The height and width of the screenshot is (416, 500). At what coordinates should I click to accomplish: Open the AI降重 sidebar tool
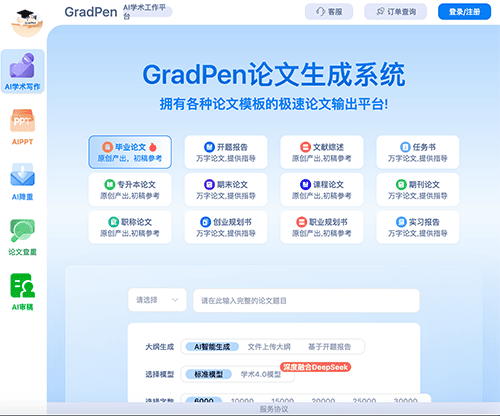click(23, 182)
